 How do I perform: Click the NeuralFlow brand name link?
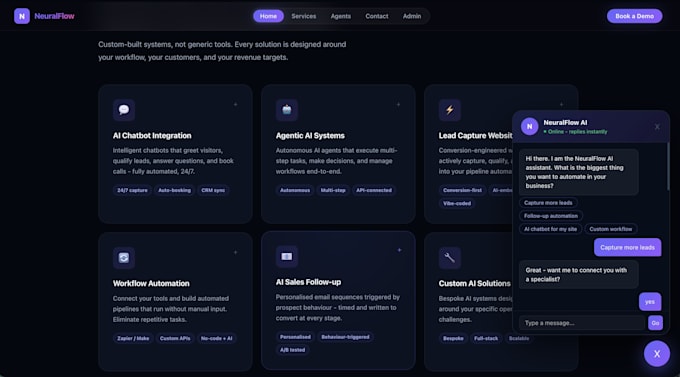pos(54,16)
